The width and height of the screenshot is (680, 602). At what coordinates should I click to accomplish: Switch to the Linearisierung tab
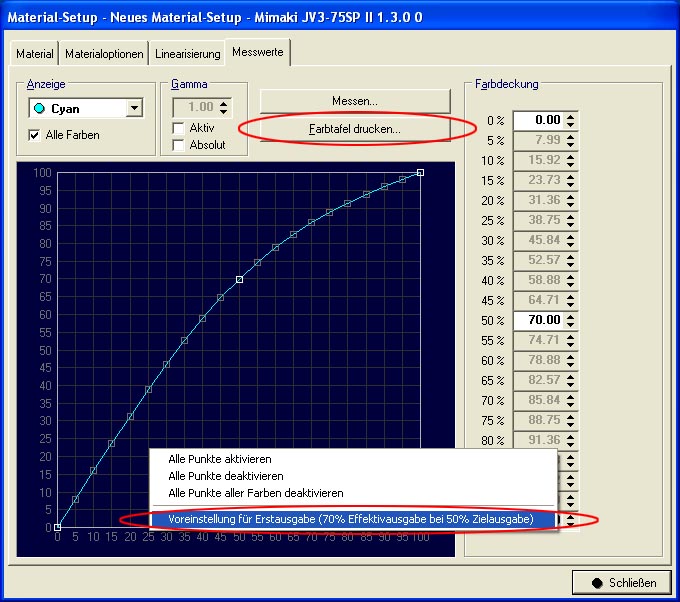pyautogui.click(x=187, y=53)
